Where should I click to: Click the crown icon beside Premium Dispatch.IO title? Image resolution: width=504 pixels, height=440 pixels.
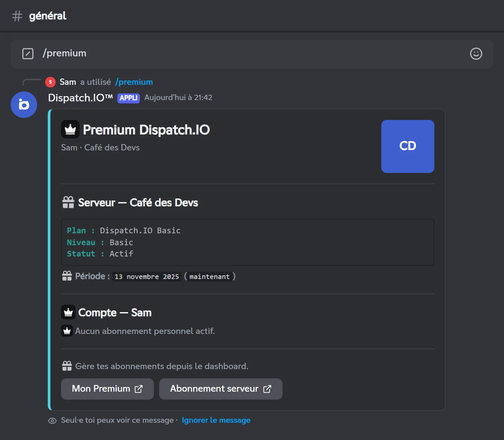tap(70, 129)
